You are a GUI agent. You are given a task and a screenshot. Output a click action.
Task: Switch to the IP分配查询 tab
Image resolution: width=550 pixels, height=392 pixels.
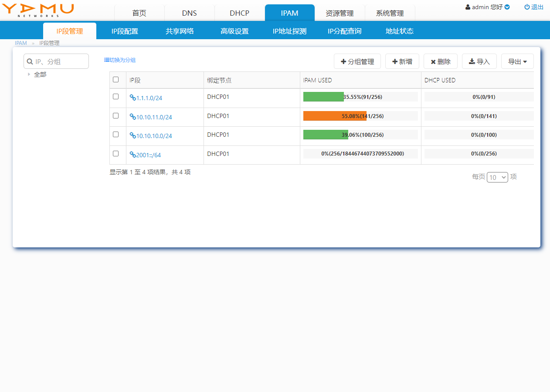click(345, 31)
